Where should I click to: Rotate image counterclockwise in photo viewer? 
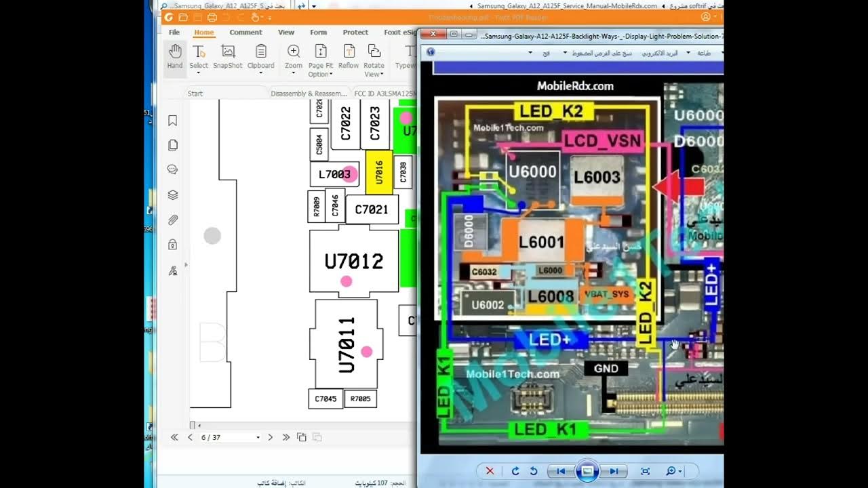pos(534,471)
